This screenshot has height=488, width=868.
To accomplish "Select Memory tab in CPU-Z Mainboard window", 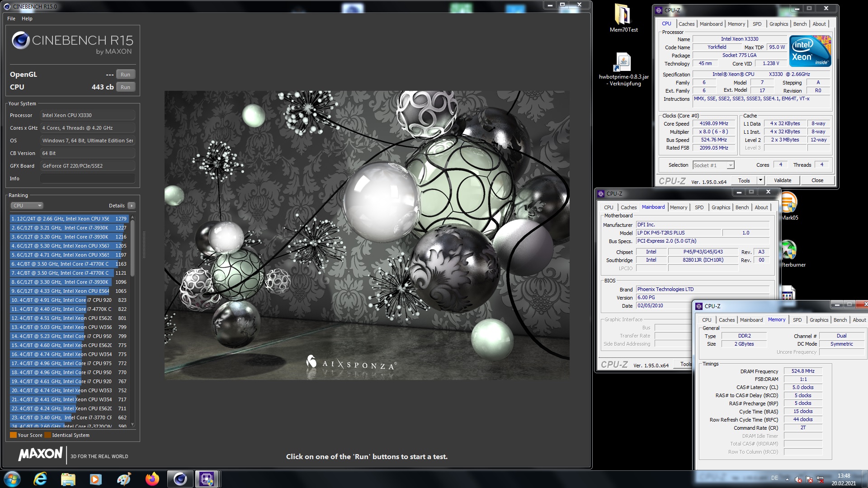I will pos(679,207).
